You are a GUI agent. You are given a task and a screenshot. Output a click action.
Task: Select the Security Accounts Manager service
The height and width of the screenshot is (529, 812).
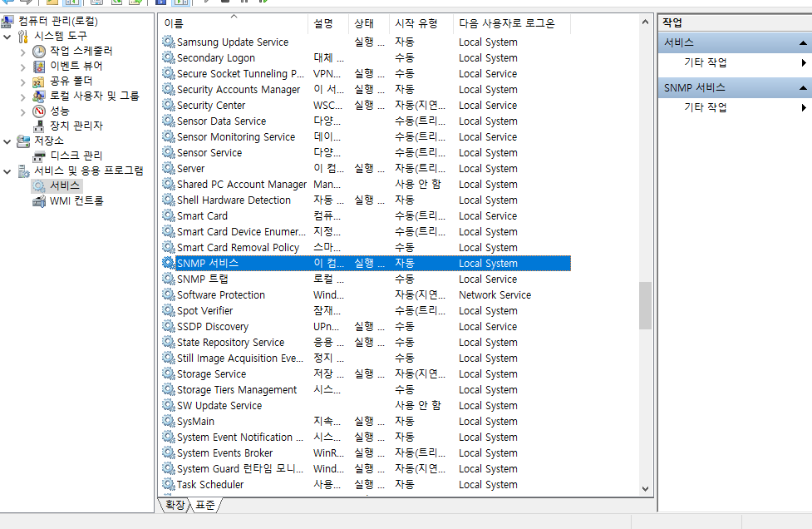[x=366, y=90]
